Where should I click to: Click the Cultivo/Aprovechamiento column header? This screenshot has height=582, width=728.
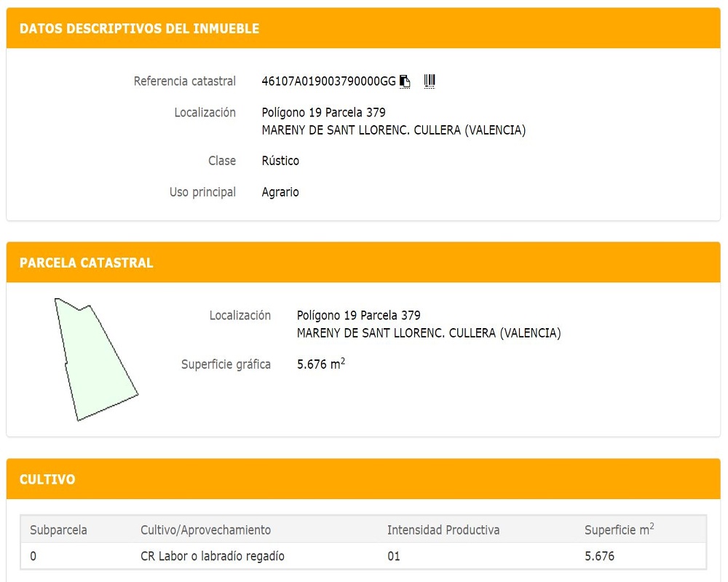pyautogui.click(x=205, y=530)
